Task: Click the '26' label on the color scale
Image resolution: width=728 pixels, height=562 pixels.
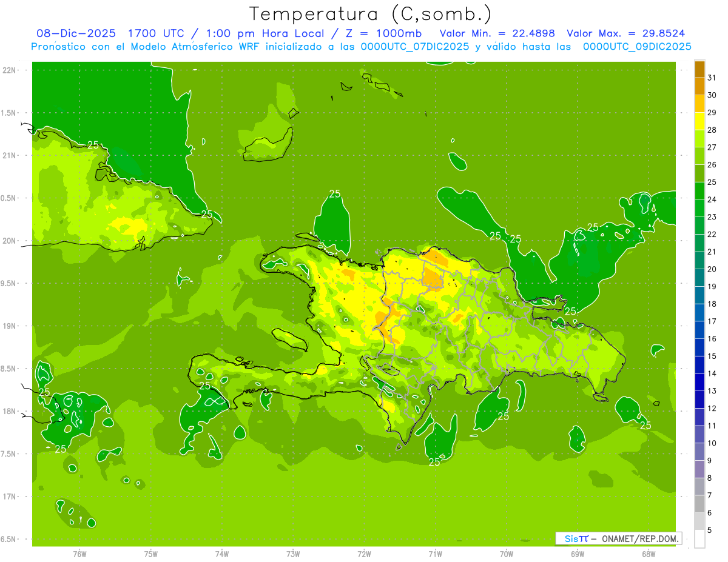Action: coord(712,165)
